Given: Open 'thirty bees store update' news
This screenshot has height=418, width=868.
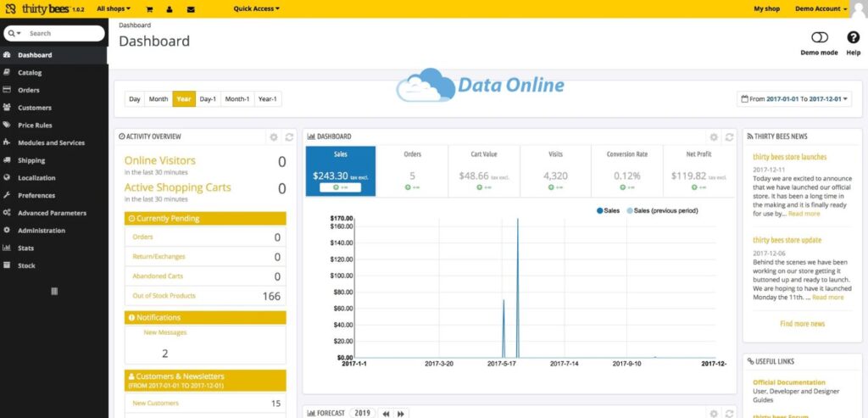Looking at the screenshot, I should coord(787,240).
